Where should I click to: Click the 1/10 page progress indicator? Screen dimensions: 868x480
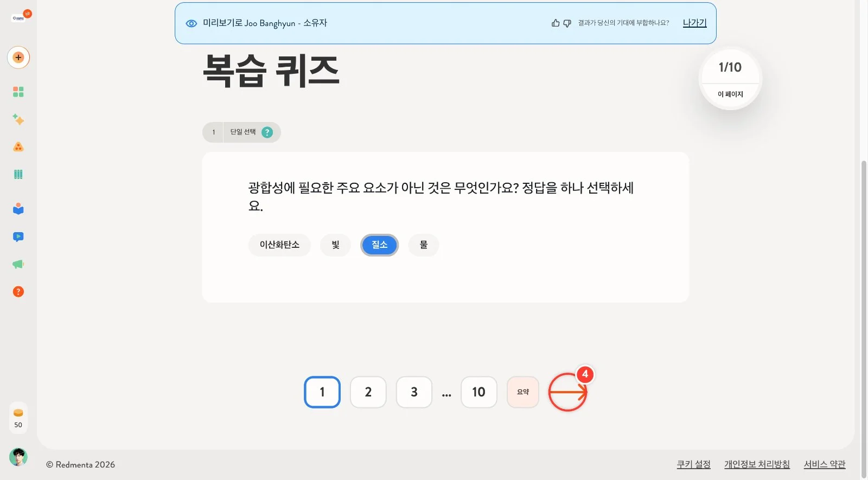730,79
